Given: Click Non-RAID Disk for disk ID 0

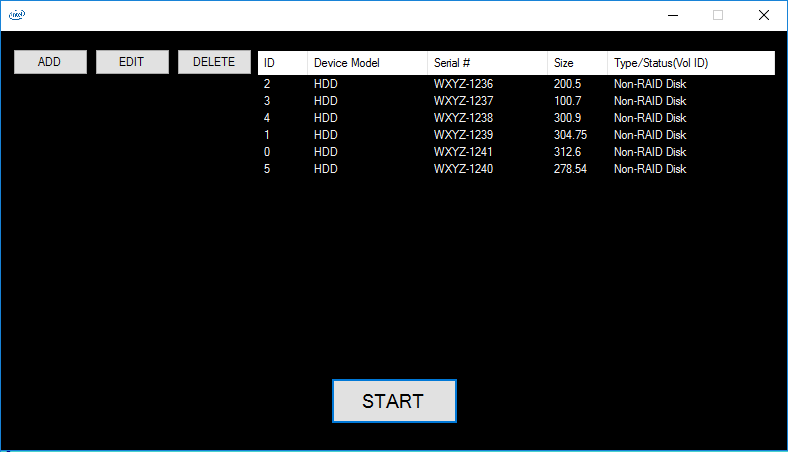Looking at the screenshot, I should pyautogui.click(x=650, y=152).
